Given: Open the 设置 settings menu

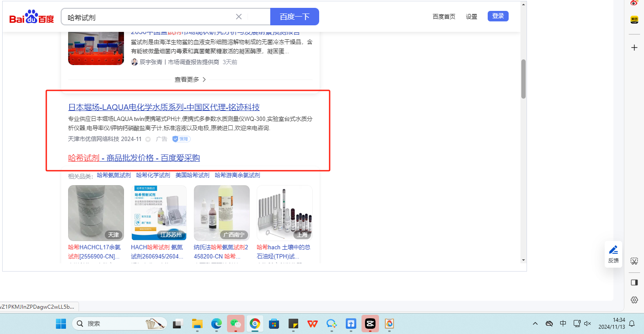Looking at the screenshot, I should click(x=472, y=17).
